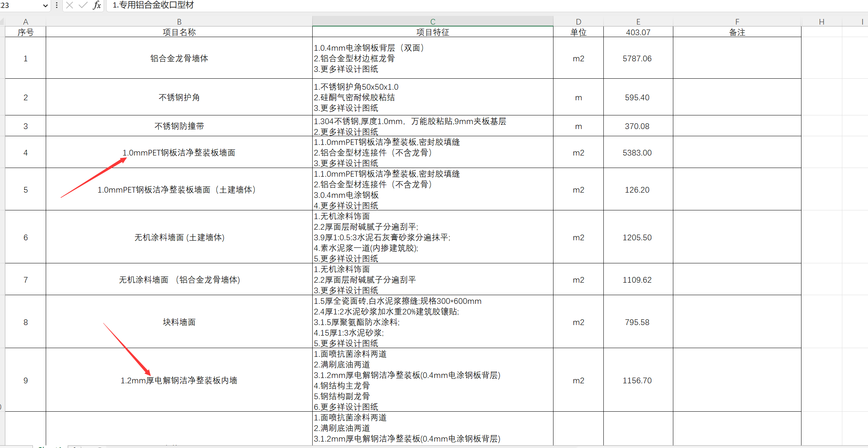Click feature cell starting 1.0.4mm电涂钢板背层
The height and width of the screenshot is (448, 868).
click(433, 58)
